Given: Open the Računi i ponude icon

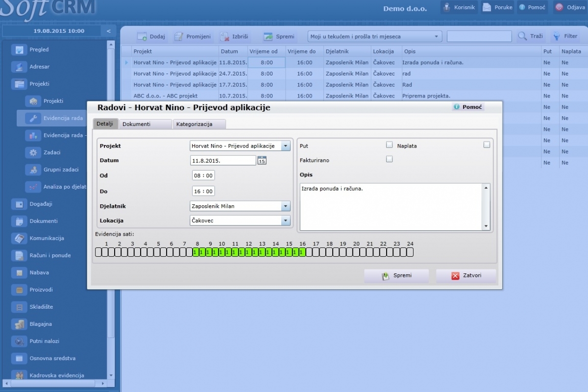Looking at the screenshot, I should [x=20, y=255].
